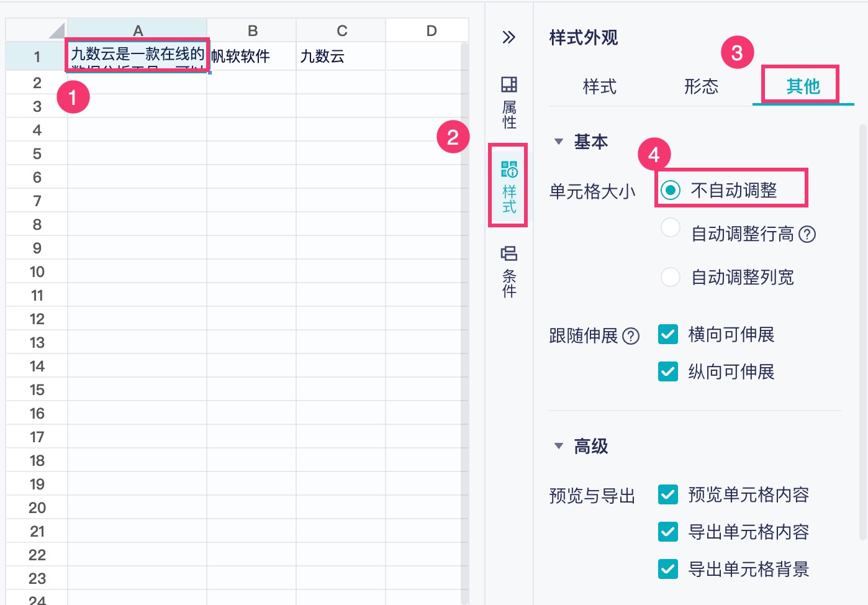Viewport: 868px width, 605px height.
Task: Open the 条件 (Condition) sidebar panel
Action: pyautogui.click(x=509, y=271)
